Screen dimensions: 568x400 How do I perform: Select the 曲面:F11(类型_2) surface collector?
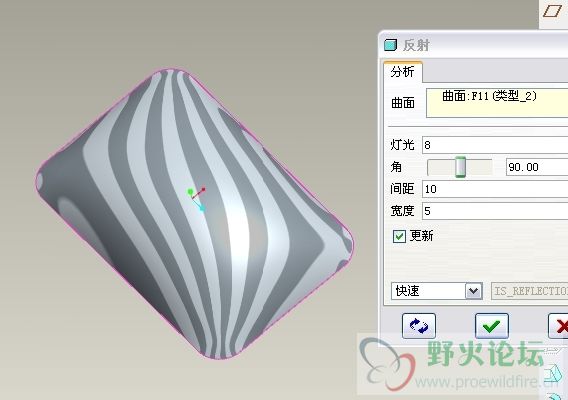coord(497,103)
